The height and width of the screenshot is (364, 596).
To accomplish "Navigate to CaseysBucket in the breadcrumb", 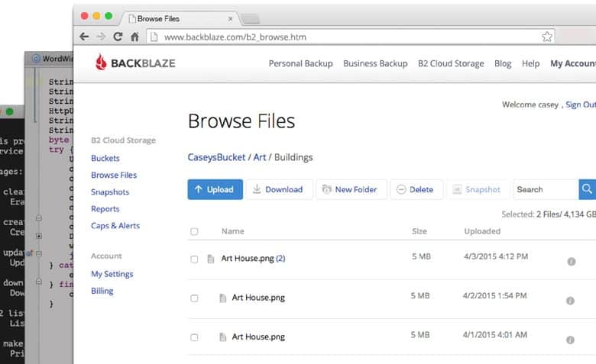I will coord(216,157).
